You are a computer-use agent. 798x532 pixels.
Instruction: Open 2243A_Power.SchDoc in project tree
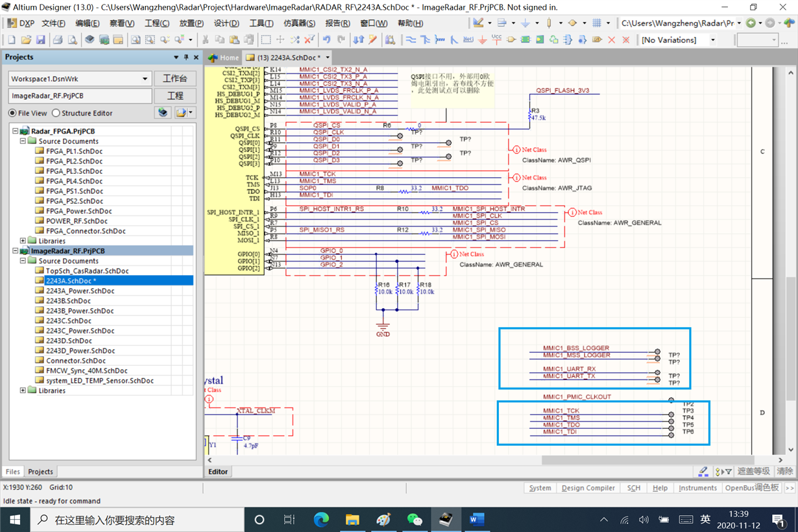[80, 291]
